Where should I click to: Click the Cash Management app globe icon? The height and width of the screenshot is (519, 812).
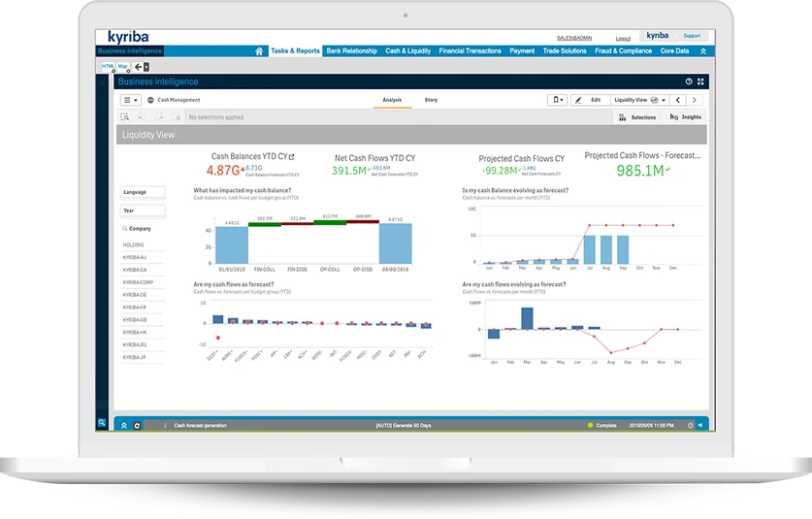[150, 100]
